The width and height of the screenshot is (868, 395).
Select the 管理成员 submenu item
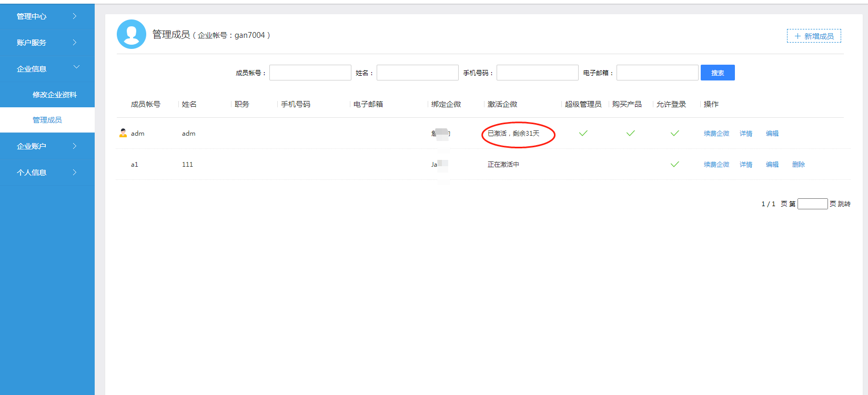pyautogui.click(x=47, y=120)
